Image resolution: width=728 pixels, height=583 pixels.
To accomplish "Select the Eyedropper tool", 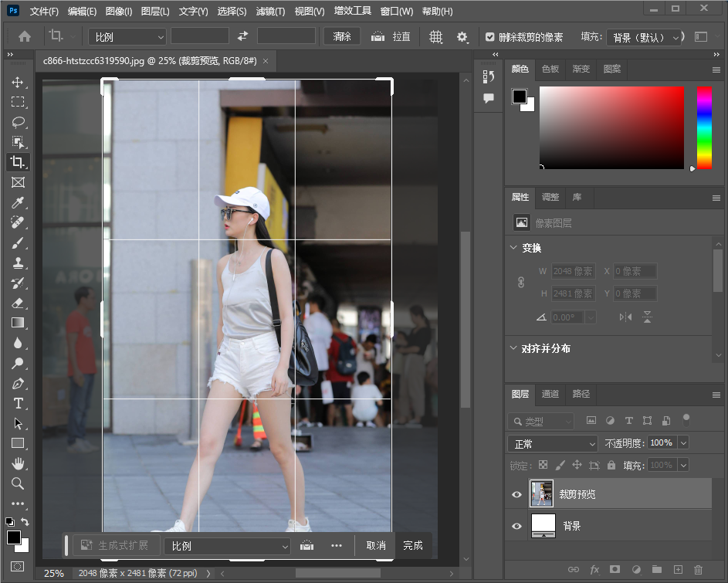I will tap(18, 203).
